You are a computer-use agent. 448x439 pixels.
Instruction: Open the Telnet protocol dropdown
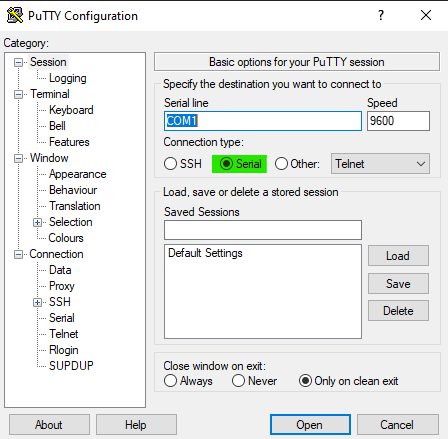coord(380,164)
